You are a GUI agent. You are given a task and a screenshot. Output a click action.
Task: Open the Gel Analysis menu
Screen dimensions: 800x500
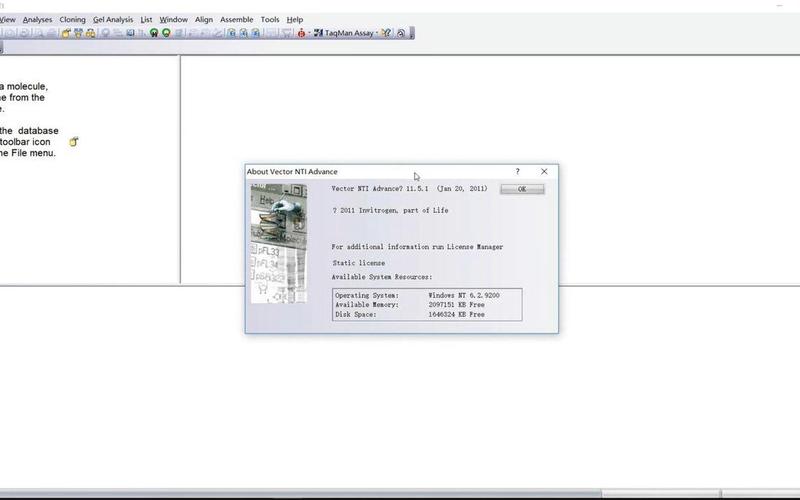[112, 19]
